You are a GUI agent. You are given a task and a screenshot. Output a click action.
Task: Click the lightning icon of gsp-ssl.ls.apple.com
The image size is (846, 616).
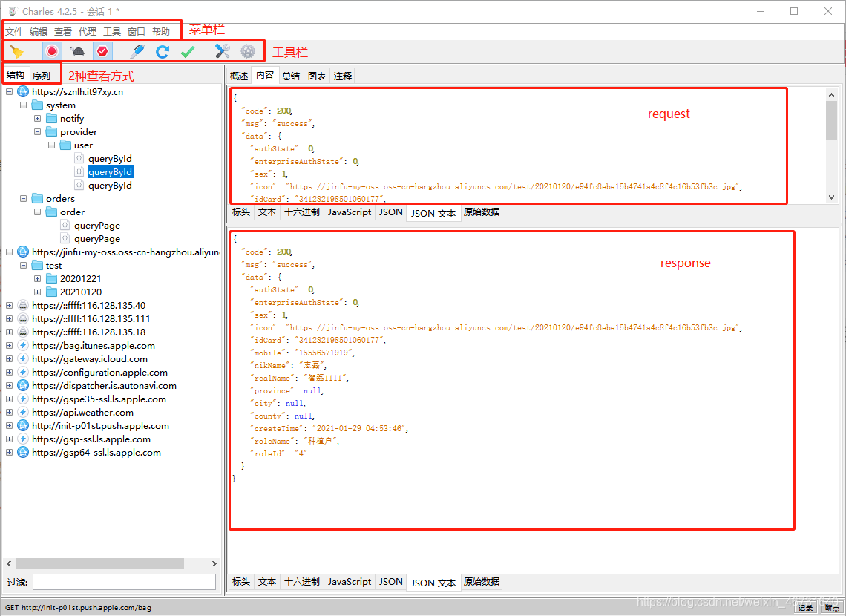coord(23,439)
